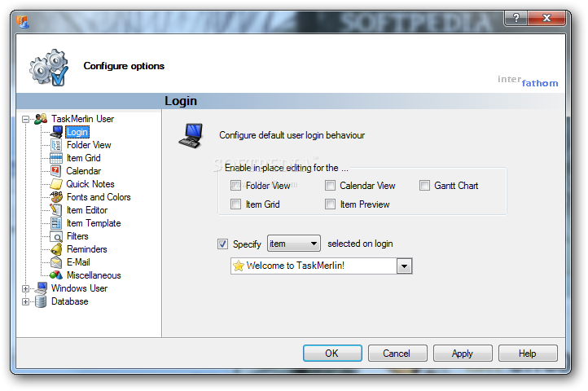Click the laptop icon beside login description
The width and height of the screenshot is (588, 391).
click(x=191, y=136)
